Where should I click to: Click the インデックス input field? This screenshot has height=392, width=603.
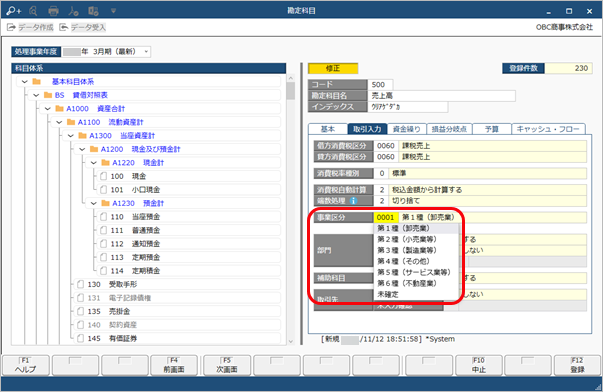tap(408, 107)
